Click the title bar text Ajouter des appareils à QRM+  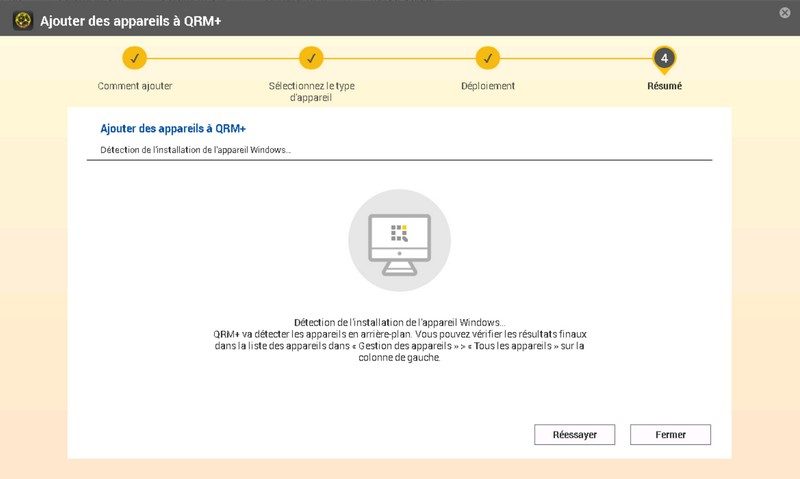click(x=131, y=21)
